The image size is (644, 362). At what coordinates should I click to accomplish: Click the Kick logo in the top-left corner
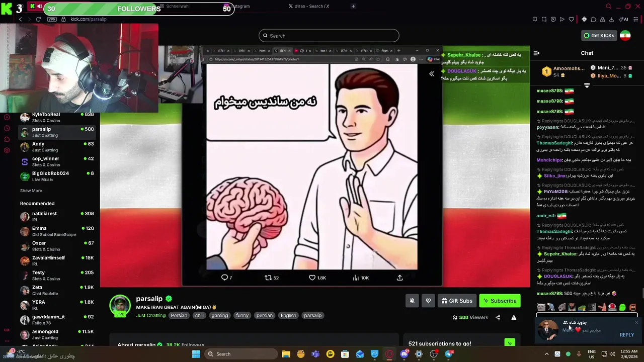click(6, 8)
